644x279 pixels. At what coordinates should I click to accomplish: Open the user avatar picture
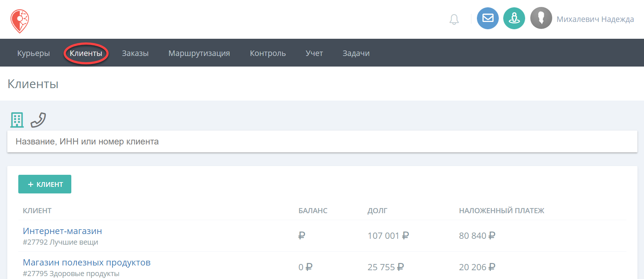(541, 18)
